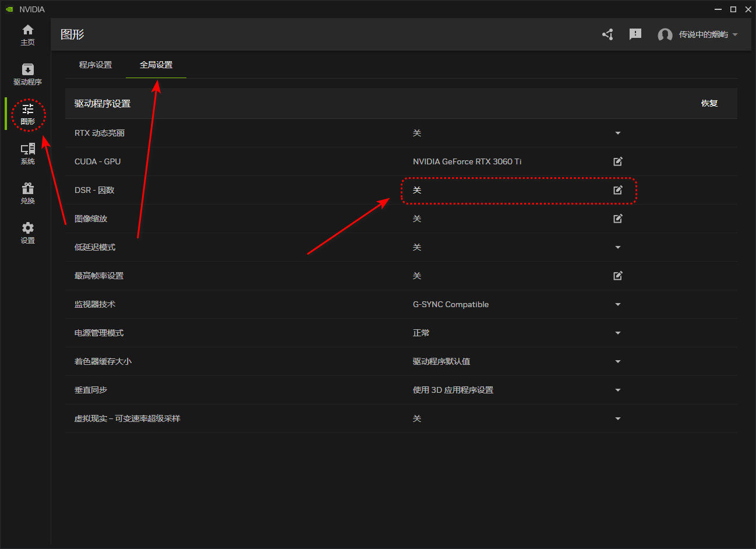Screen dimensions: 756x549
Task: Click the NVIDIA GeForce RTX 3060 Ti value
Action: [x=467, y=161]
